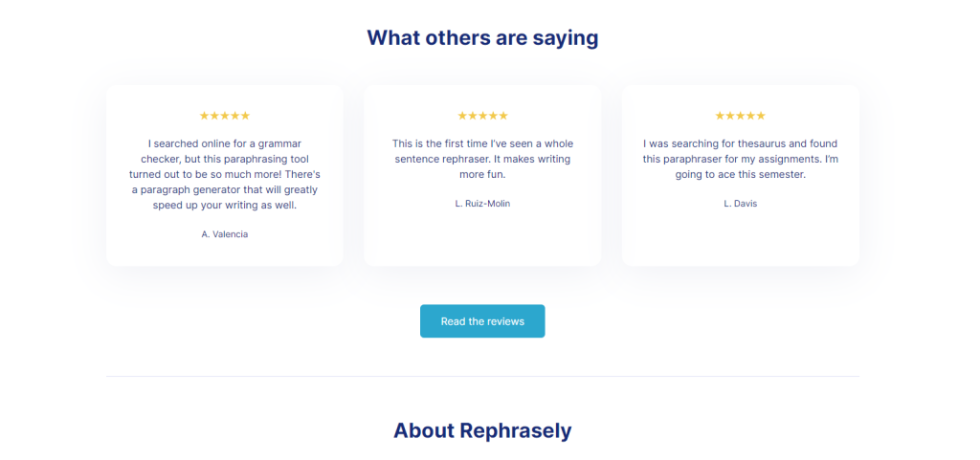Click first star in A. Valencia rating
The width and height of the screenshot is (980, 460).
click(204, 116)
